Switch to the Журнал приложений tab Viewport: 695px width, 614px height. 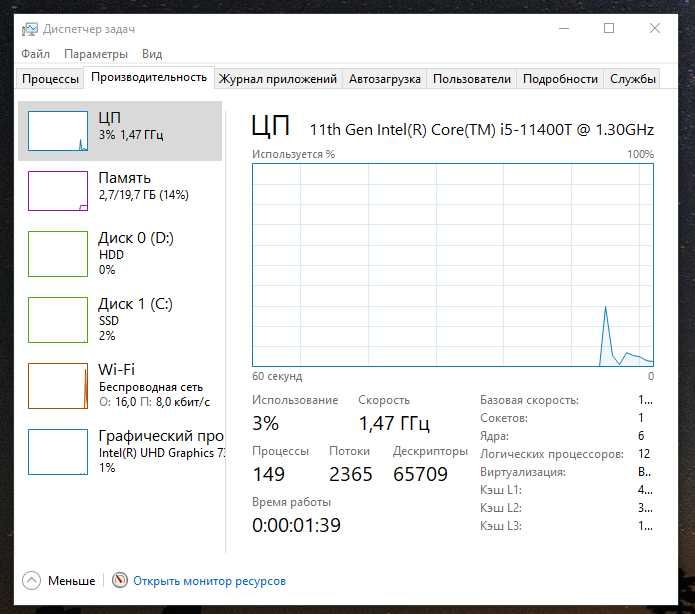[277, 79]
